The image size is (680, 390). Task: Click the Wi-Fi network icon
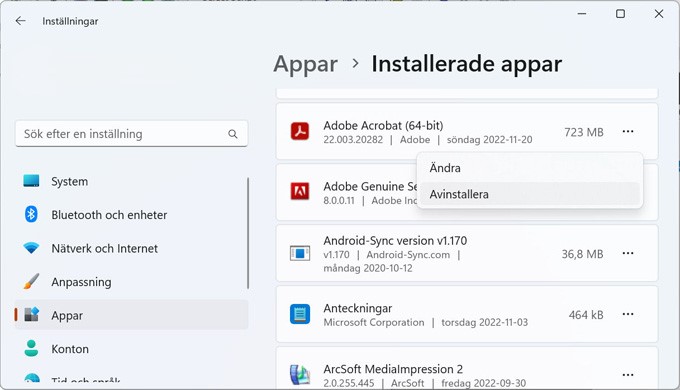click(31, 248)
